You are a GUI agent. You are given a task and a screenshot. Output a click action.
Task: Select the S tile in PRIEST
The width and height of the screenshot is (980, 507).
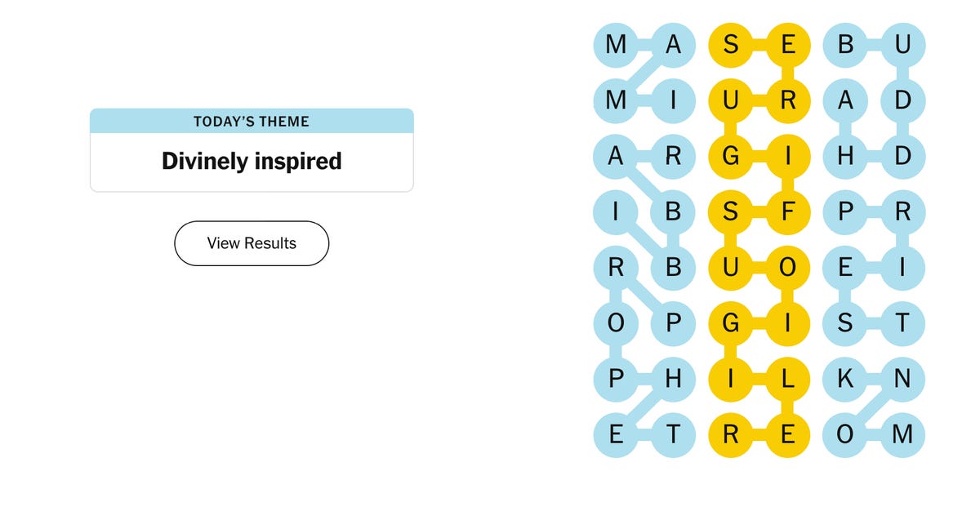click(845, 323)
